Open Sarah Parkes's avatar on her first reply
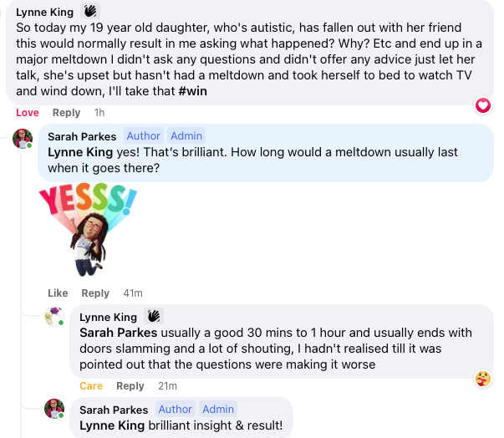Viewport: 504px width, 438px height. click(23, 138)
